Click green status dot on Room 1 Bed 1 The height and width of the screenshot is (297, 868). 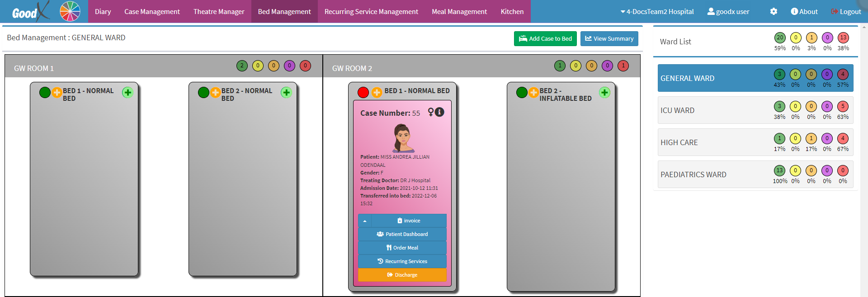[x=45, y=92]
